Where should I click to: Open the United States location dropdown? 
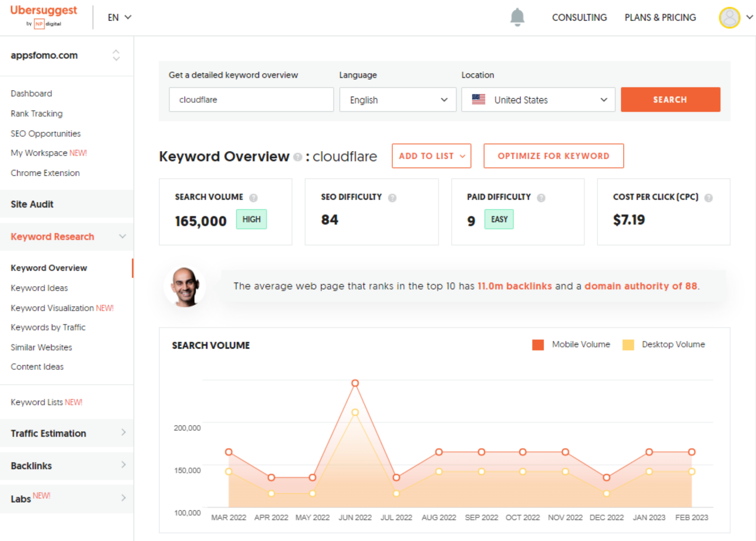pyautogui.click(x=538, y=100)
